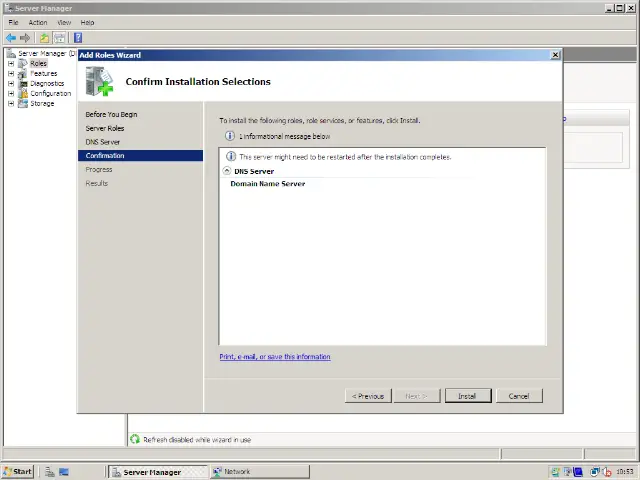Viewport: 640px width, 480px height.
Task: Click the red security alert tray icon
Action: point(607,472)
